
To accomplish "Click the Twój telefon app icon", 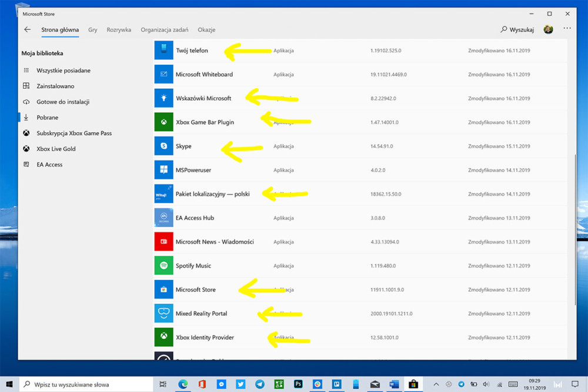I will [164, 50].
